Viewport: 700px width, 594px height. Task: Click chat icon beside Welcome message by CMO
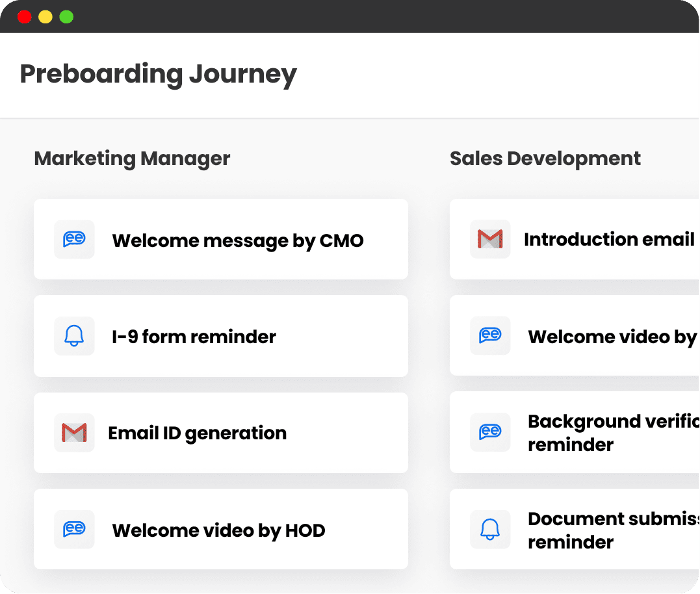pos(74,239)
